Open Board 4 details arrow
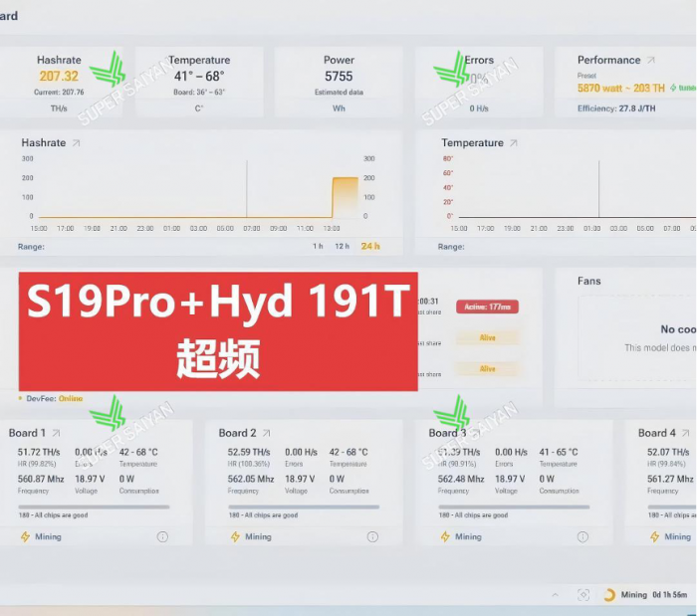Viewport: 697px width, 616px height. pos(685,433)
